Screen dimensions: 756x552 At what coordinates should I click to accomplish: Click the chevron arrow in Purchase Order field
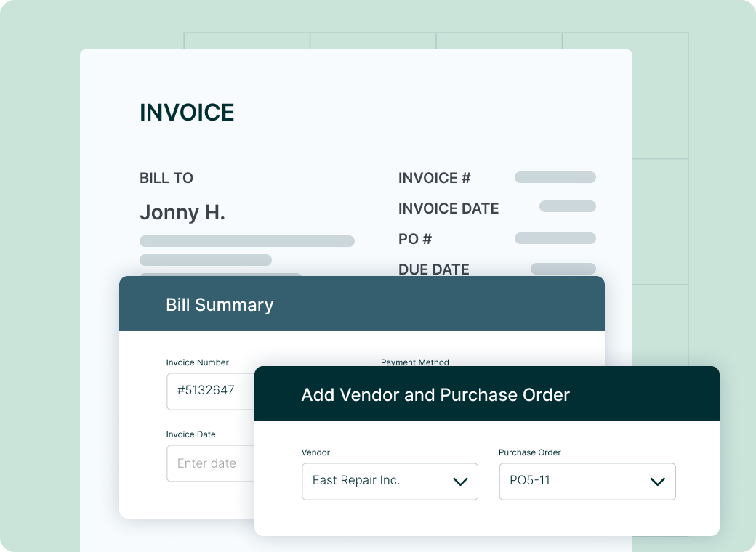pyautogui.click(x=658, y=482)
